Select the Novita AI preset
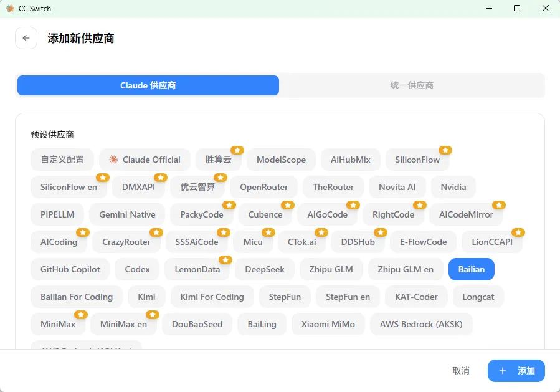Screen dimensions: 560x392 pos(397,187)
